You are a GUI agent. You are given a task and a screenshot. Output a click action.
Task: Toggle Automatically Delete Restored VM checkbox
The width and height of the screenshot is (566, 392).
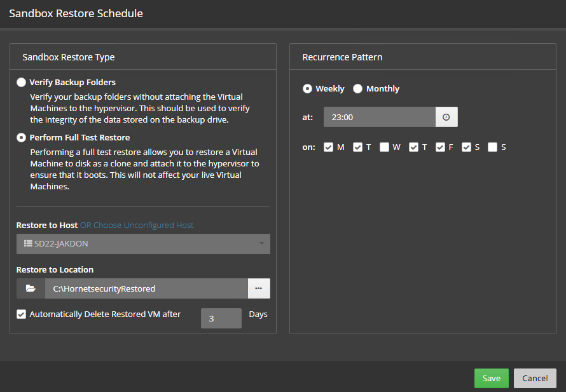(x=22, y=314)
